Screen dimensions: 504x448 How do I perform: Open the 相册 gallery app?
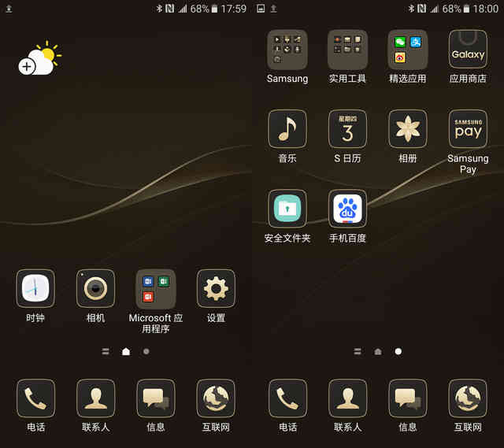click(x=408, y=129)
